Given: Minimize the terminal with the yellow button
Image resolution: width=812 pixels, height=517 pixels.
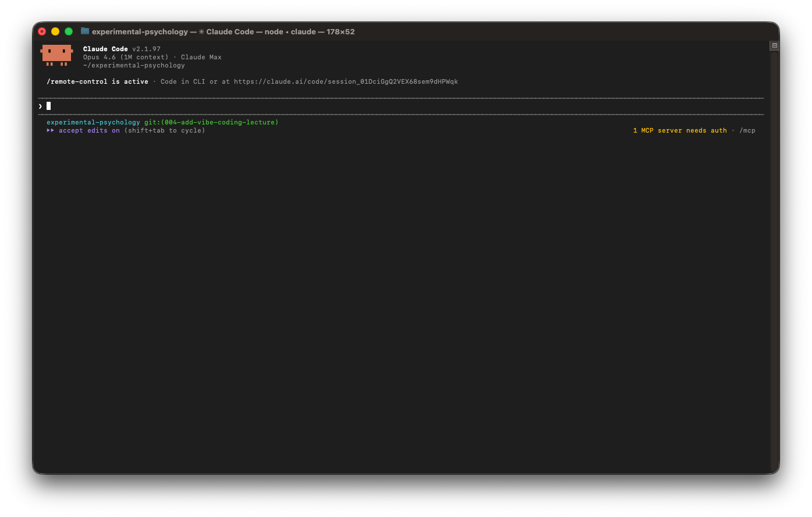Looking at the screenshot, I should (x=55, y=31).
